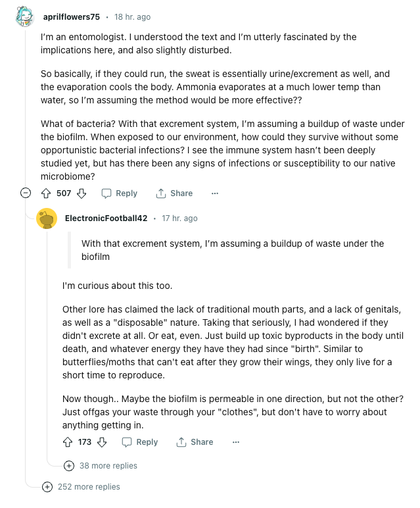This screenshot has height=508, width=420.
Task: Collapse the aprilflowers75 comment thread
Action: (26, 193)
